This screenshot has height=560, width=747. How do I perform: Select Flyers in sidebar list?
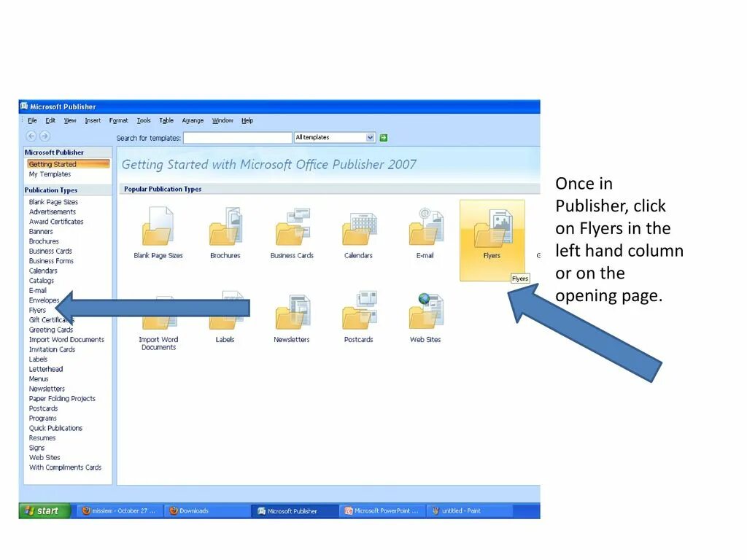[x=37, y=310]
